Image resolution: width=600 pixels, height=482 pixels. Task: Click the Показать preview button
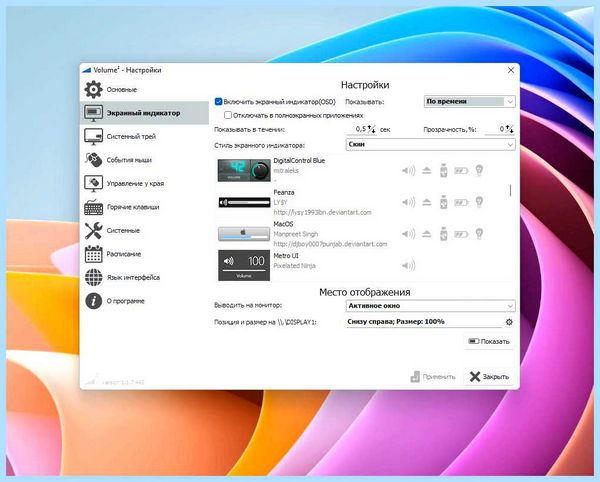(x=489, y=342)
